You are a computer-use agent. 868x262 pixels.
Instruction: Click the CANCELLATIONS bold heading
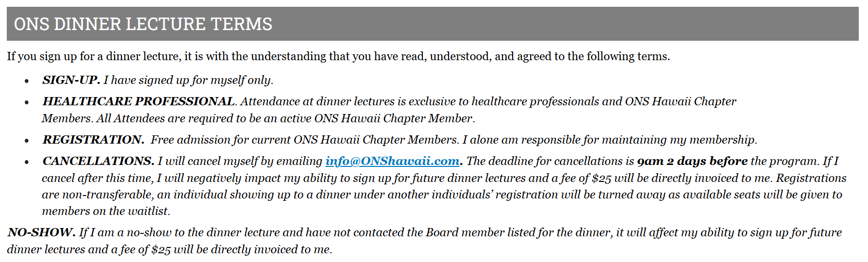tap(98, 161)
